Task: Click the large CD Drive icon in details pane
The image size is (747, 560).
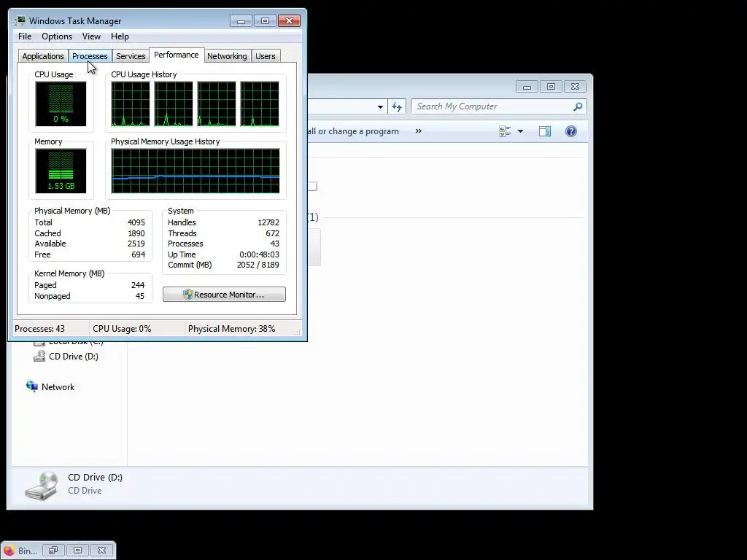Action: pos(42,486)
